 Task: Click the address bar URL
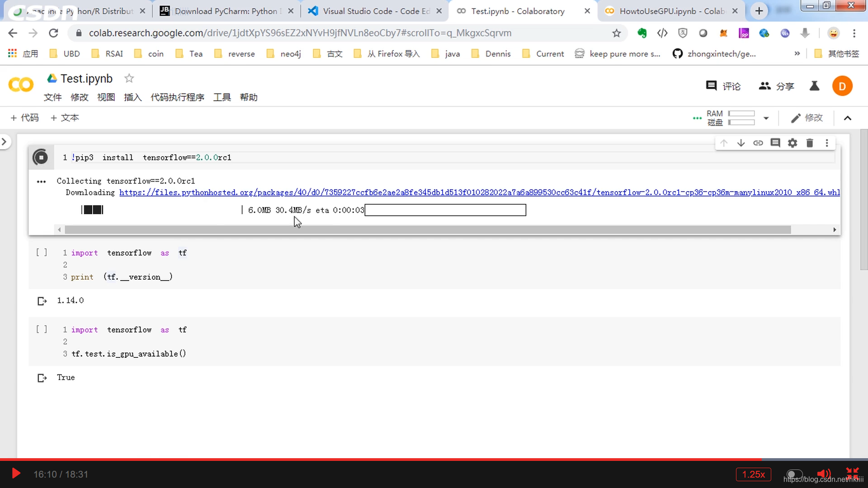click(300, 33)
